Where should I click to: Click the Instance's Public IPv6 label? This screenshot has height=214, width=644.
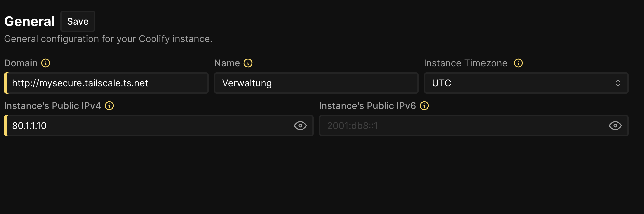click(367, 106)
